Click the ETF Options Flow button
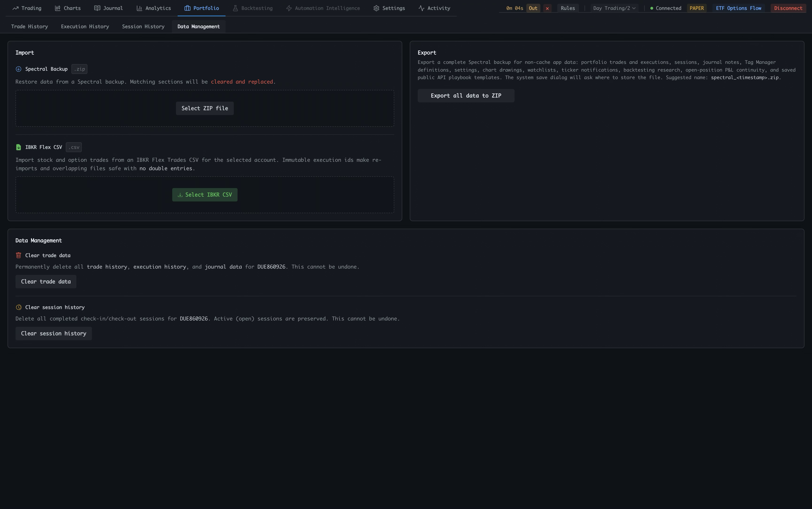 point(738,8)
